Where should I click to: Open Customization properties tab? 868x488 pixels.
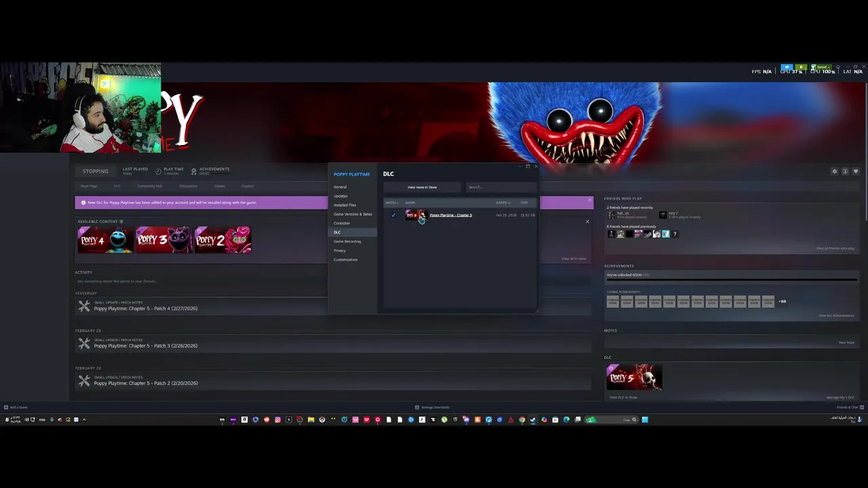point(345,260)
